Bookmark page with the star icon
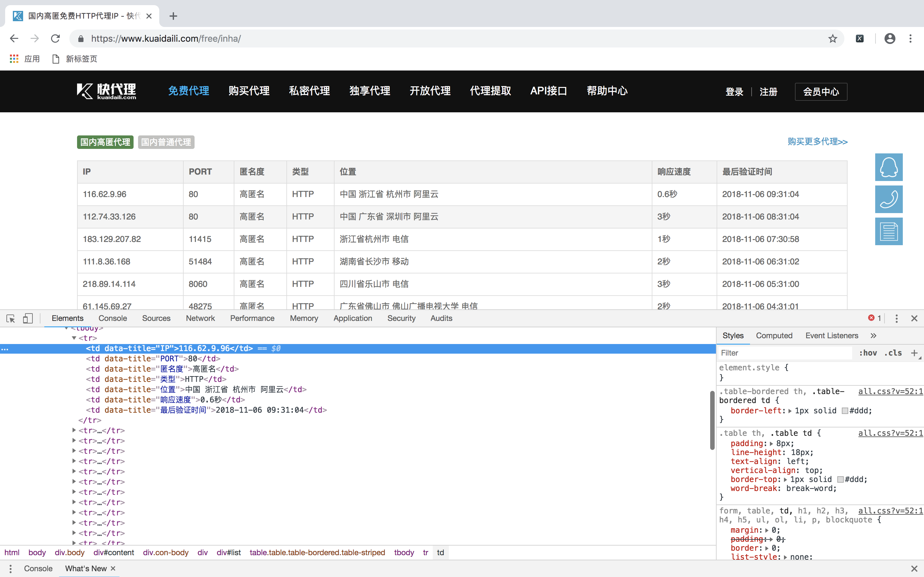Viewport: 924px width, 577px height. click(832, 39)
